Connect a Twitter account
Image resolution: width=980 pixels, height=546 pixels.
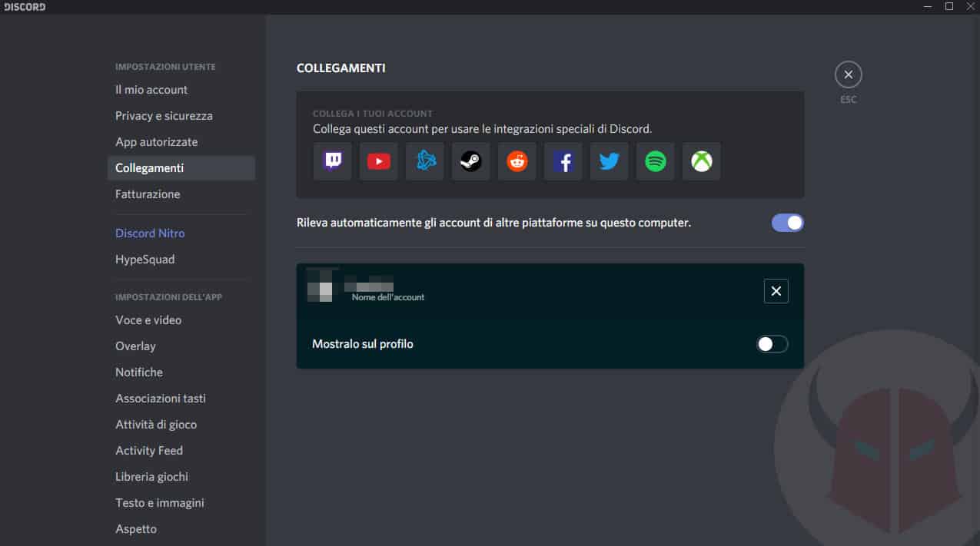[610, 161]
